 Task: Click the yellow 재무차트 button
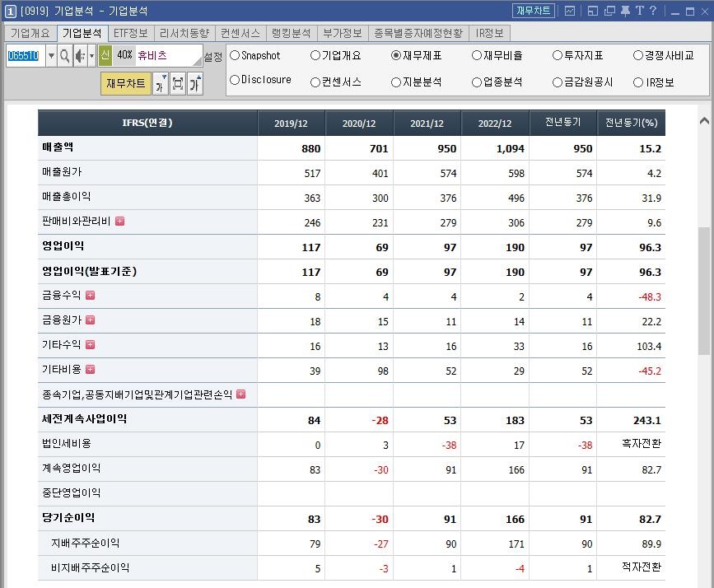[126, 84]
